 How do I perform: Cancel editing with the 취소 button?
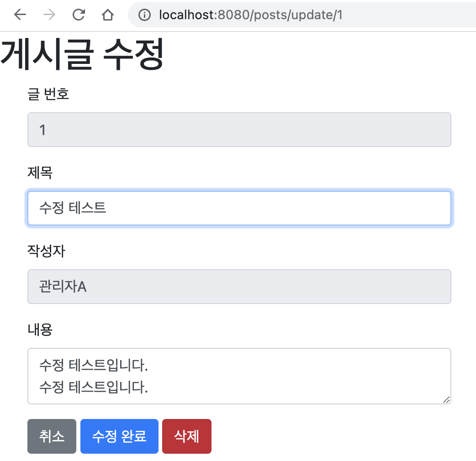point(52,436)
